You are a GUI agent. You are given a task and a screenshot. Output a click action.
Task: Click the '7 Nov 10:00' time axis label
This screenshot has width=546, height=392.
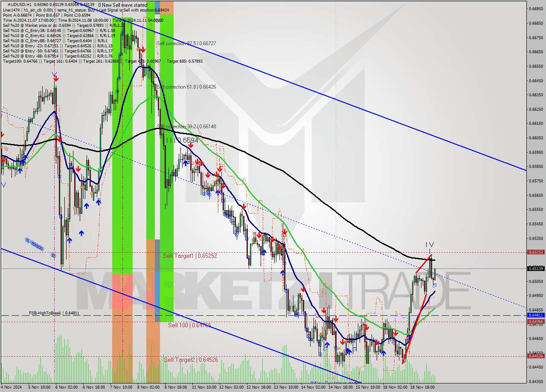coord(122,388)
